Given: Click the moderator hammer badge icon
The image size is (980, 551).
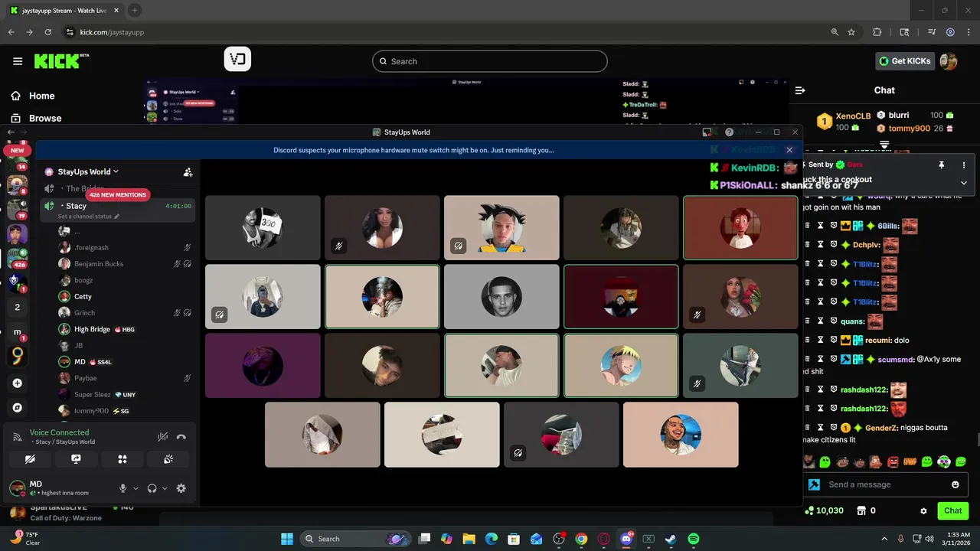Looking at the screenshot, I should point(814,484).
